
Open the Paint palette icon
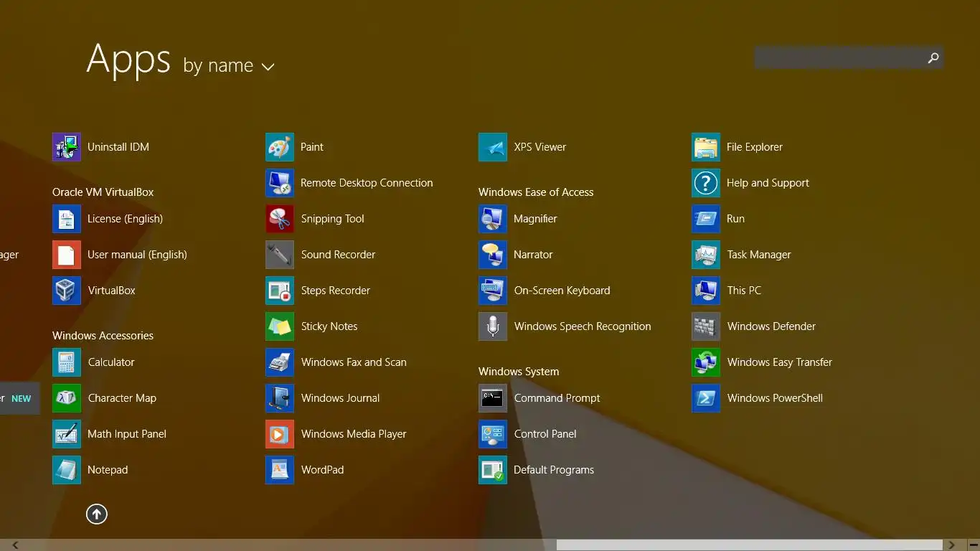[280, 147]
